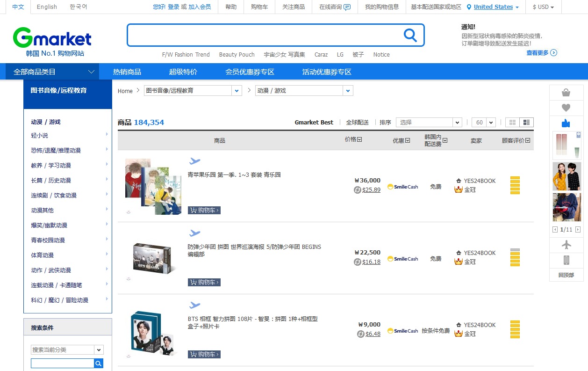Go to next page of recommended items
Image resolution: width=588 pixels, height=371 pixels.
[578, 230]
